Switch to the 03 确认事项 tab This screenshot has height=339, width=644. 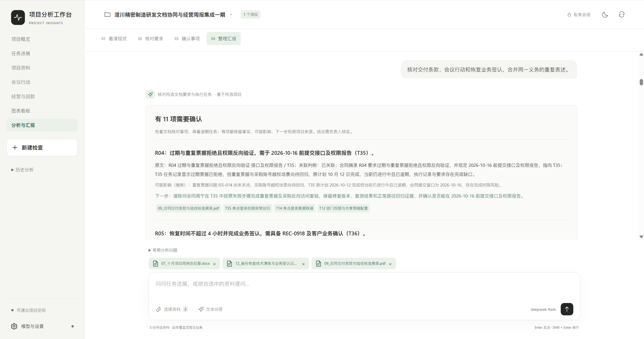187,39
